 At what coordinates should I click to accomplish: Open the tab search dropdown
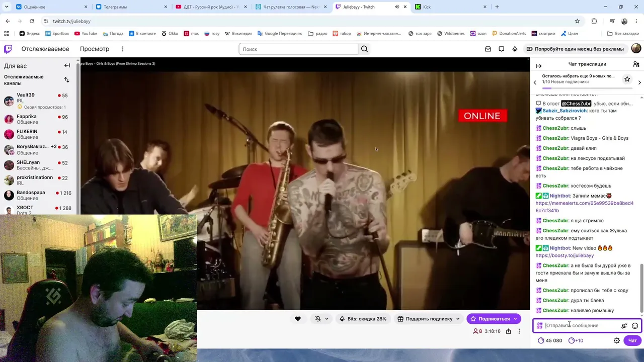(x=7, y=7)
